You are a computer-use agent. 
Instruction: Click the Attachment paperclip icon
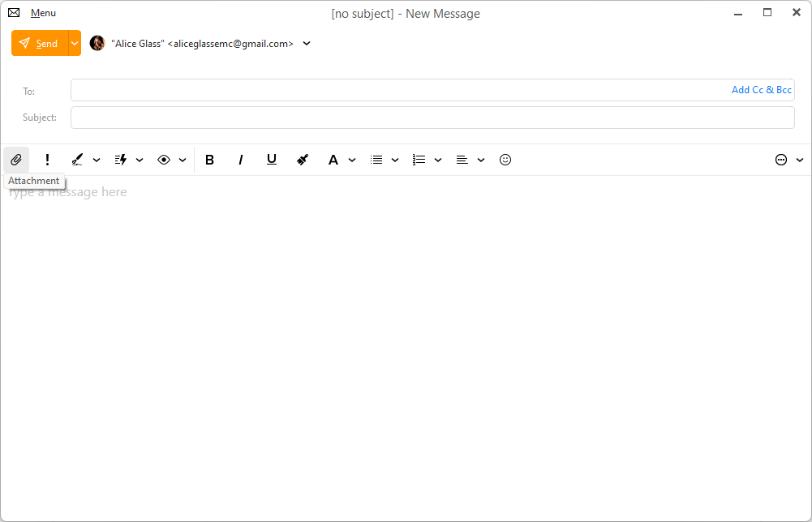tap(16, 160)
